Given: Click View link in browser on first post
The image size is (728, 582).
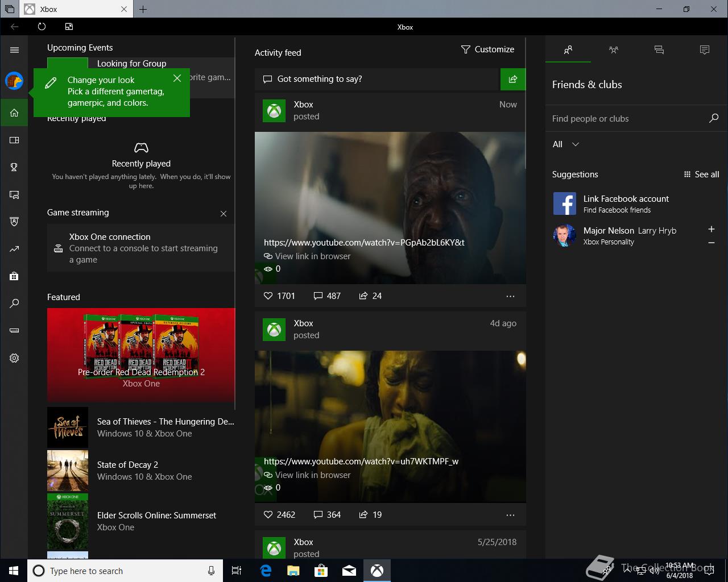Looking at the screenshot, I should click(307, 256).
